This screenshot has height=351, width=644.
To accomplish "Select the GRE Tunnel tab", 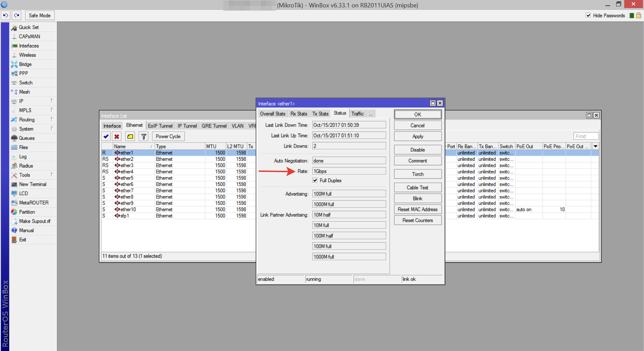I will (214, 126).
